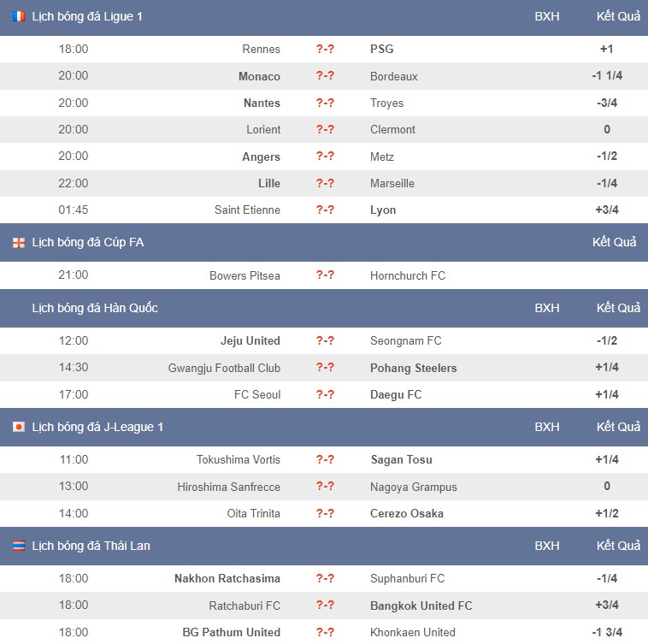Open the Rennes vs PSG ?-? score

(x=325, y=50)
